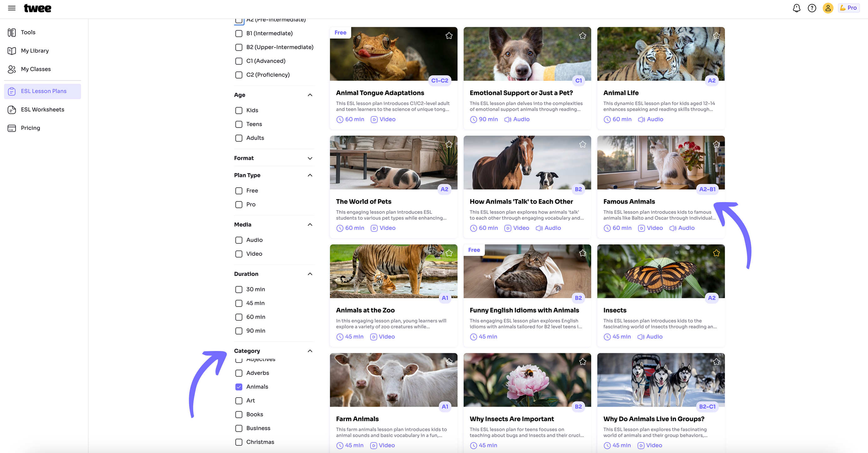Screen dimensions: 868x453
Task: Collapse the Category filter section
Action: tap(310, 351)
